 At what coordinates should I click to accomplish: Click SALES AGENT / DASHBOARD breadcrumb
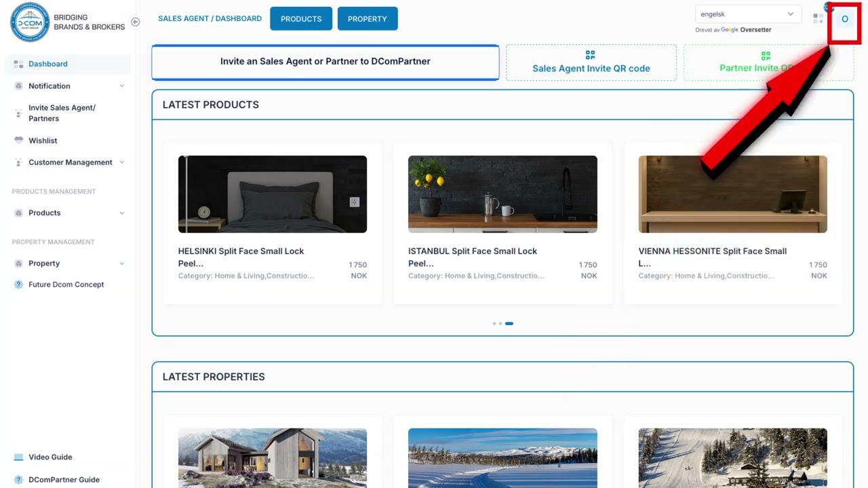pyautogui.click(x=210, y=19)
